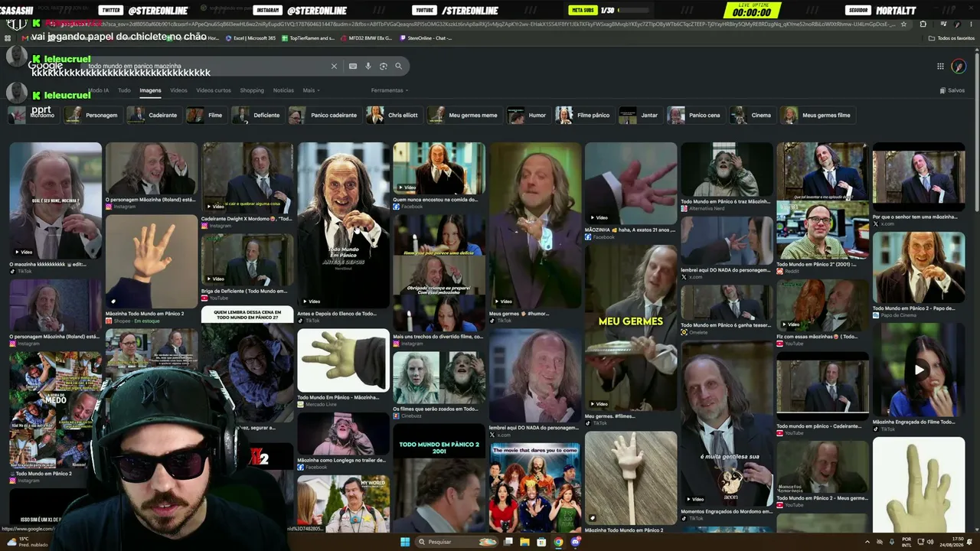Open the POR INTL language switcher
980x551 pixels.
(x=907, y=542)
